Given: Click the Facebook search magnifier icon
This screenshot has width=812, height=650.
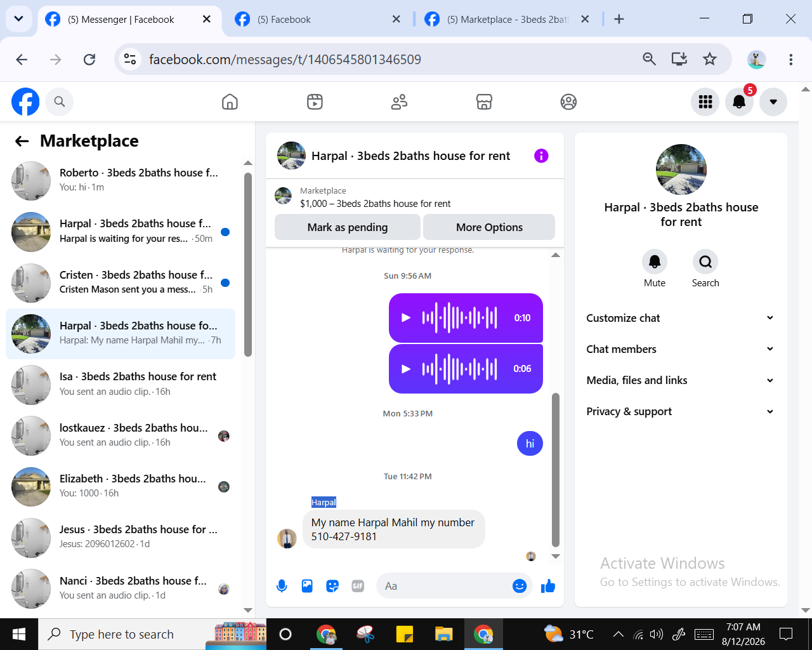Looking at the screenshot, I should click(x=60, y=102).
